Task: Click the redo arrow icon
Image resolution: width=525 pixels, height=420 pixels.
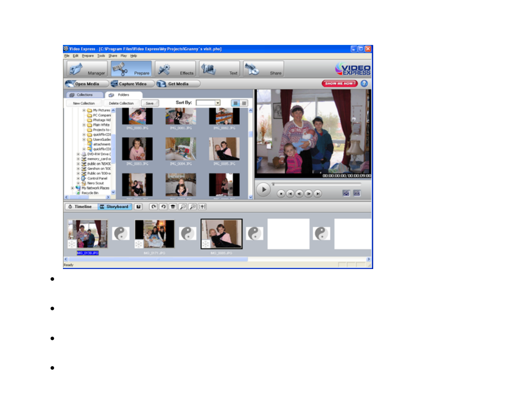Action: tap(153, 206)
